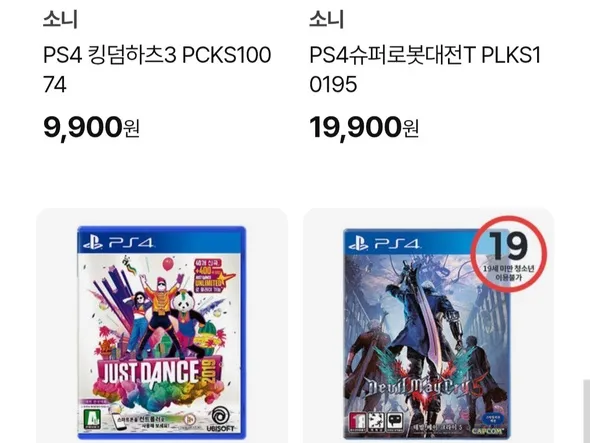
Task: Click the Just Dance Unlimited star badge
Action: coord(213,277)
